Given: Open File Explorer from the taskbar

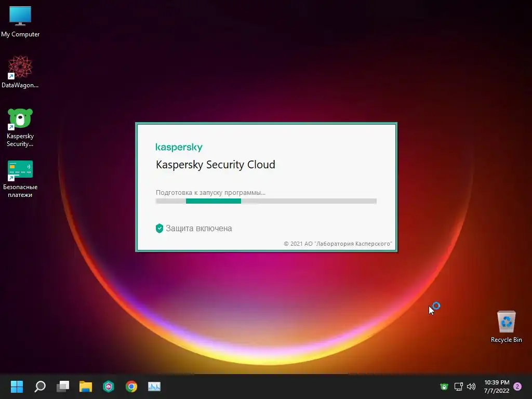Looking at the screenshot, I should [86, 386].
